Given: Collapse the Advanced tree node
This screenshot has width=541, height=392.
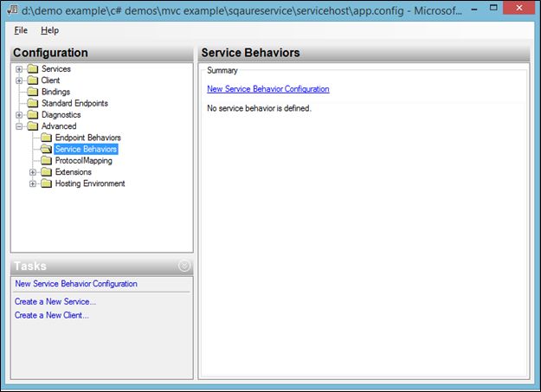Looking at the screenshot, I should tap(19, 126).
